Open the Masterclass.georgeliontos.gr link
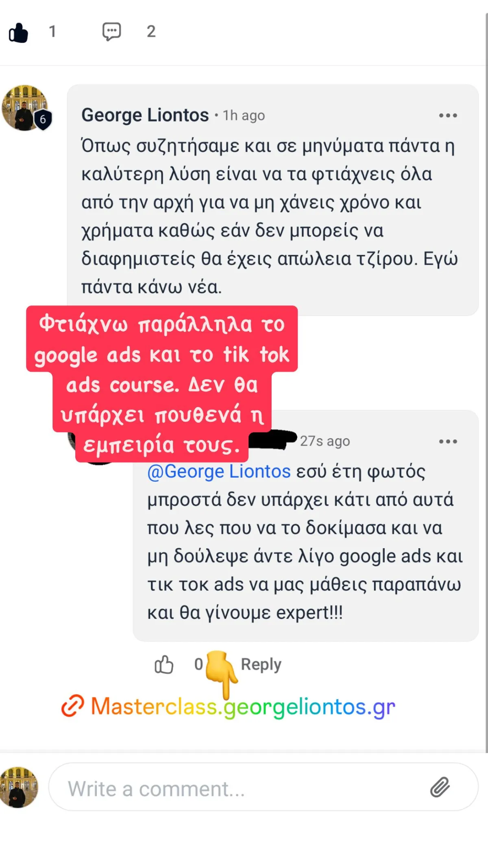 click(x=243, y=706)
